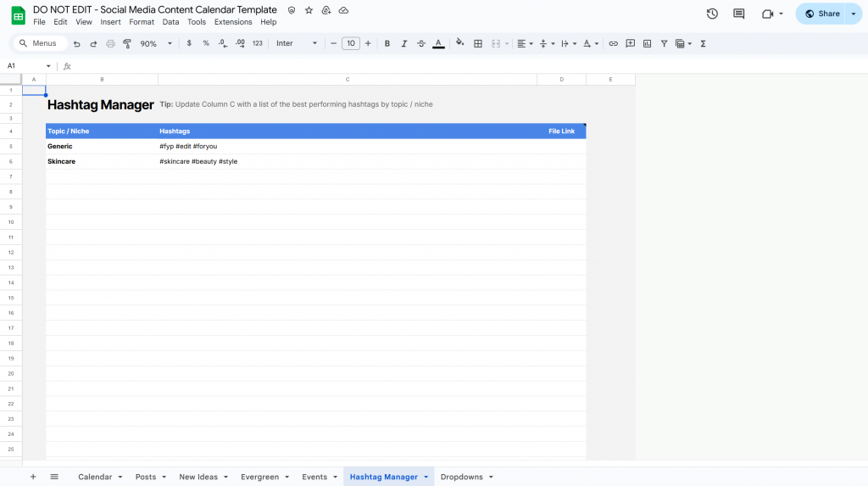Toggle strikethrough formatting
This screenshot has width=868, height=486.
[x=421, y=43]
